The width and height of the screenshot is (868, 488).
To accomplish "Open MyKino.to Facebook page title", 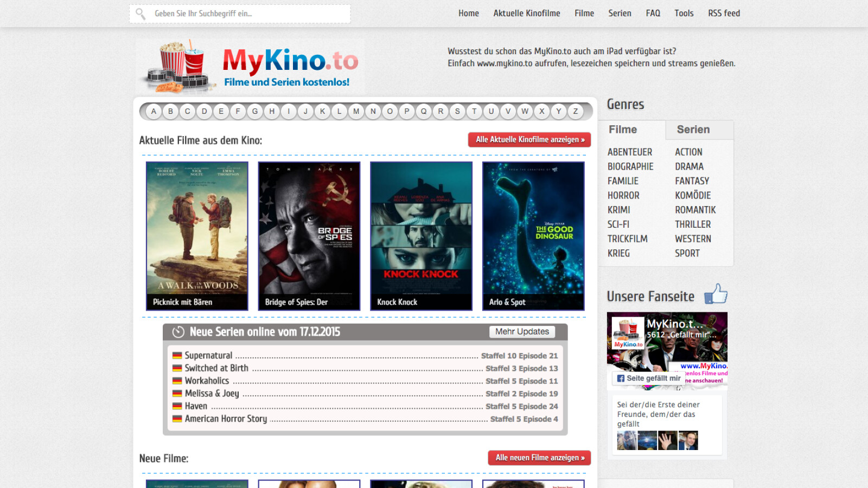I will click(x=675, y=324).
